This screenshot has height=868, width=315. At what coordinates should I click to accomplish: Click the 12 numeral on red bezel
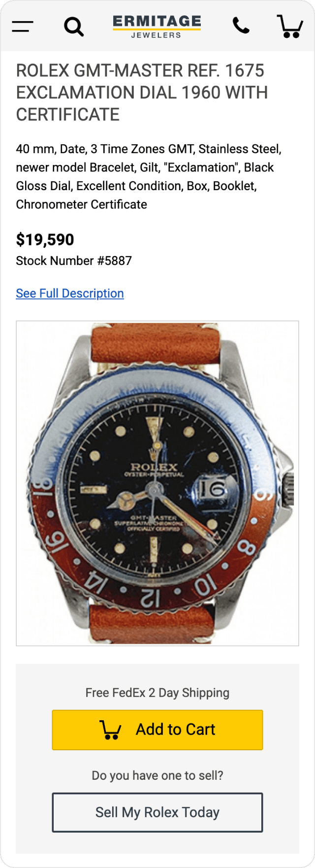[150, 597]
